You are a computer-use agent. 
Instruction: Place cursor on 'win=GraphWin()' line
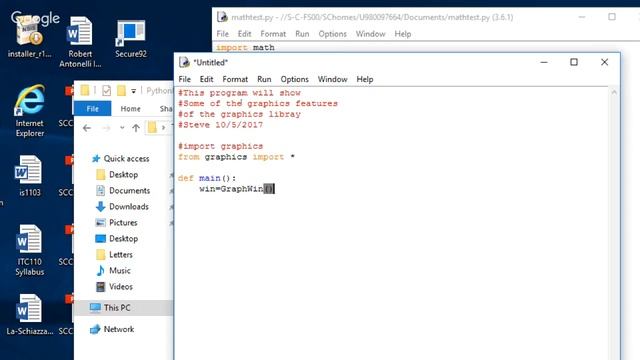(237, 189)
